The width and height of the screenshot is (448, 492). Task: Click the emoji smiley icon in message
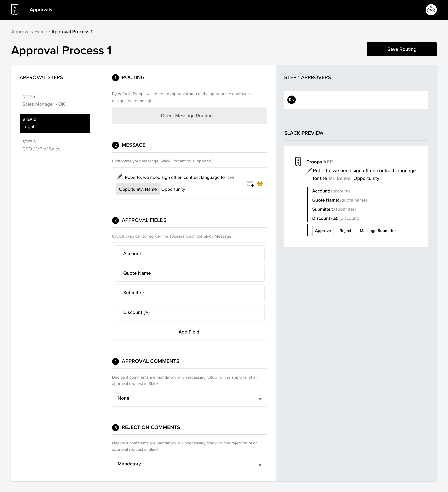[x=260, y=183]
